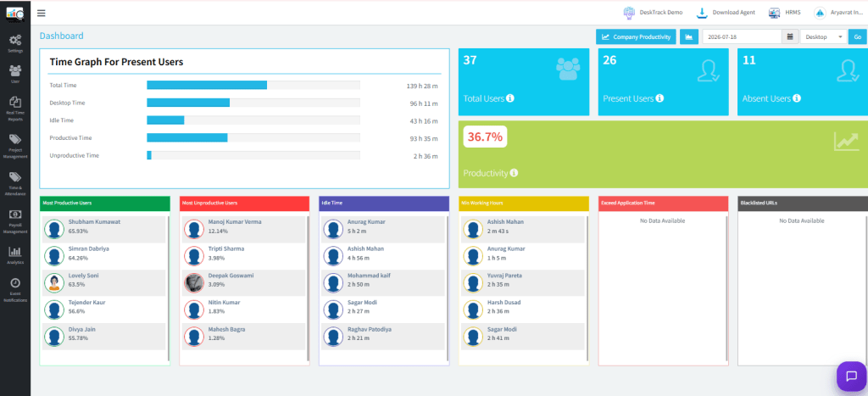The height and width of the screenshot is (396, 868).
Task: Click Company Productivity button
Action: pyautogui.click(x=636, y=36)
